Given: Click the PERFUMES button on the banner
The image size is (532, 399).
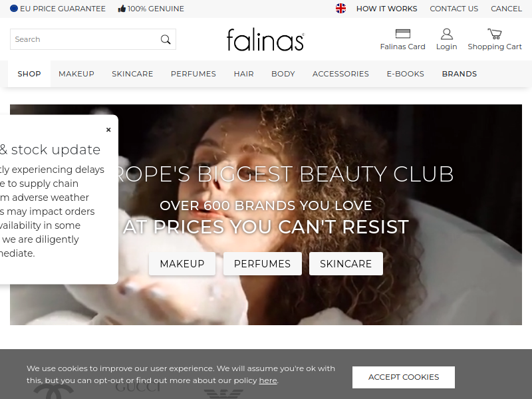Looking at the screenshot, I should coord(262,263).
